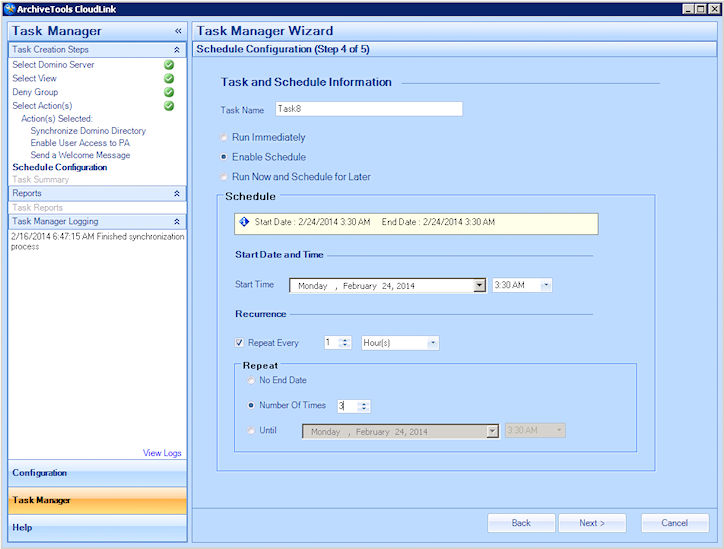
Task: Click the Finished synchronization process log entry
Action: 97,241
